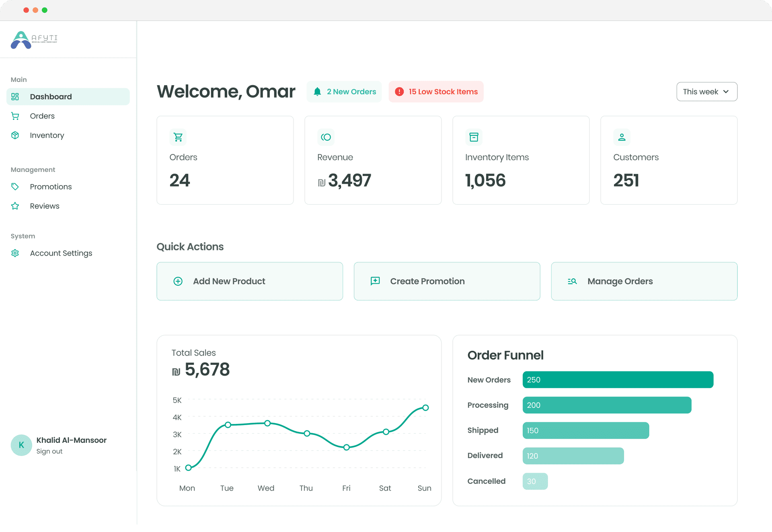This screenshot has width=772, height=532.
Task: Click the bell icon in New Orders badge
Action: point(317,92)
